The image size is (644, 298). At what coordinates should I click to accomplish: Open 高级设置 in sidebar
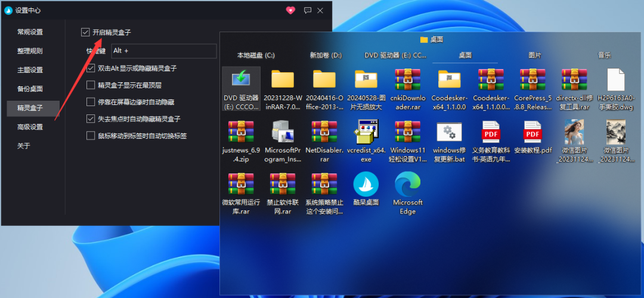pyautogui.click(x=30, y=127)
